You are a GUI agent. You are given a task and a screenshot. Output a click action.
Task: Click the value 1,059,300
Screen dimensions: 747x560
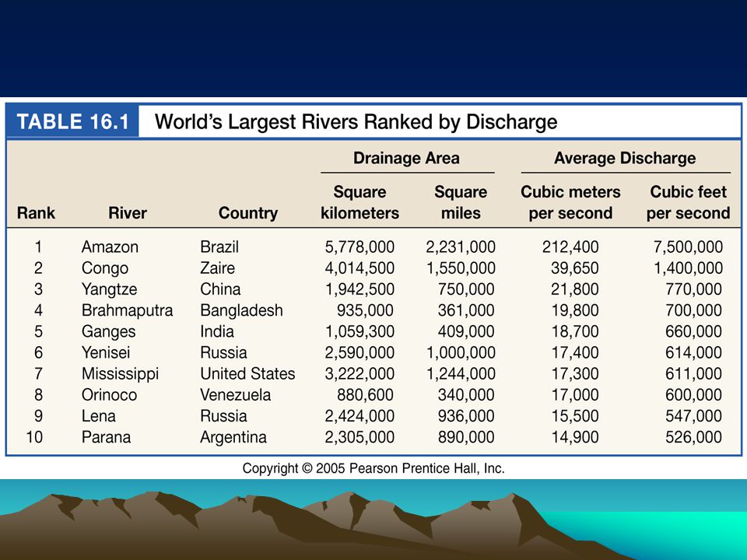point(359,332)
